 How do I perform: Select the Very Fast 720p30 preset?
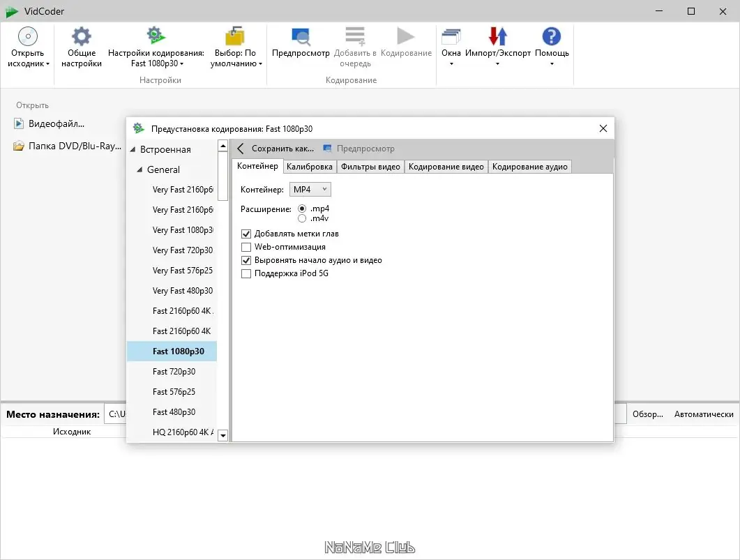pos(172,250)
